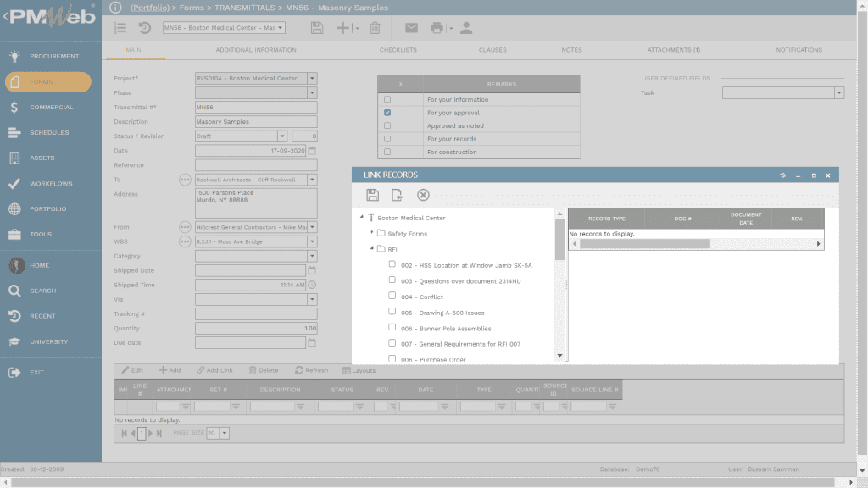Check the Approved as noted remark
The image size is (868, 488).
coord(387,125)
